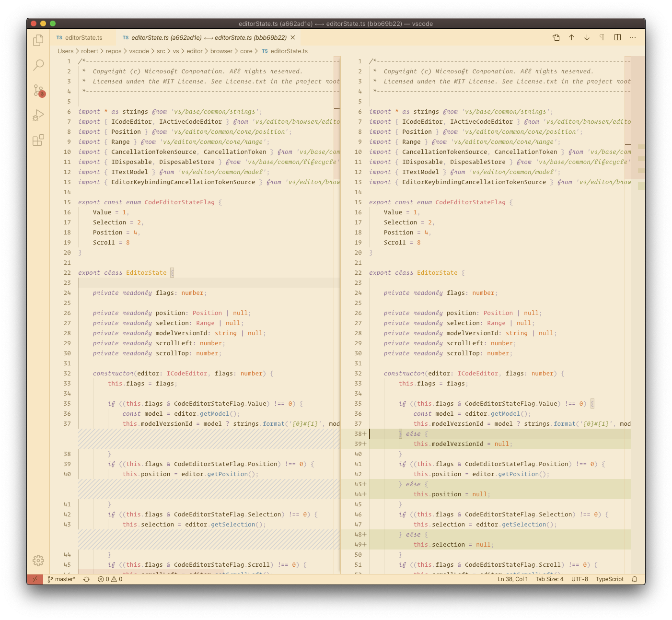Click Users breadcrumb segment

(66, 51)
